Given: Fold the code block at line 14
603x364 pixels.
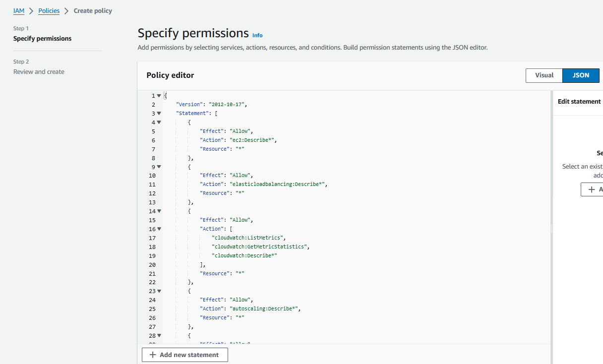Looking at the screenshot, I should (x=159, y=211).
